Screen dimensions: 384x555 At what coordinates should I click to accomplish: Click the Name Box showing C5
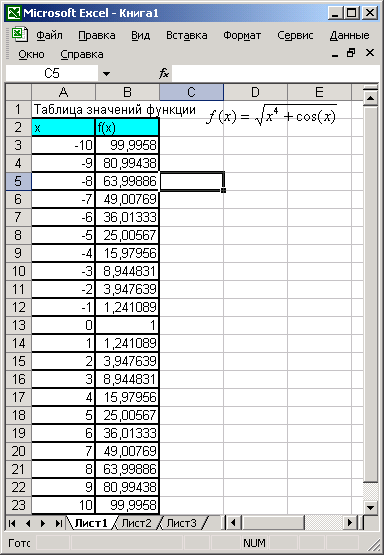(52, 74)
